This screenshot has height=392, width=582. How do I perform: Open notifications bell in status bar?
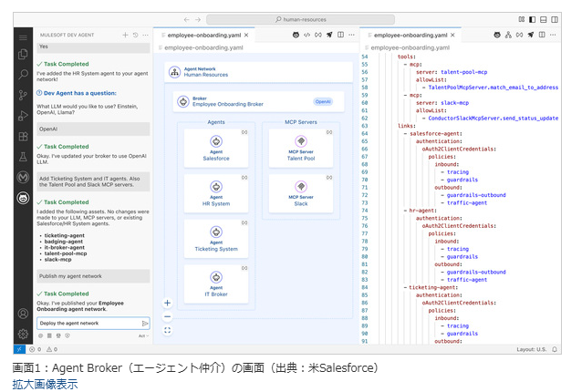(x=555, y=349)
